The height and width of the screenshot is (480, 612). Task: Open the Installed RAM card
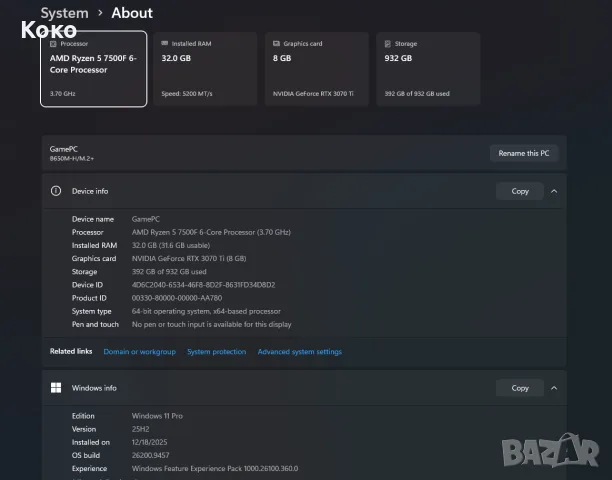205,69
